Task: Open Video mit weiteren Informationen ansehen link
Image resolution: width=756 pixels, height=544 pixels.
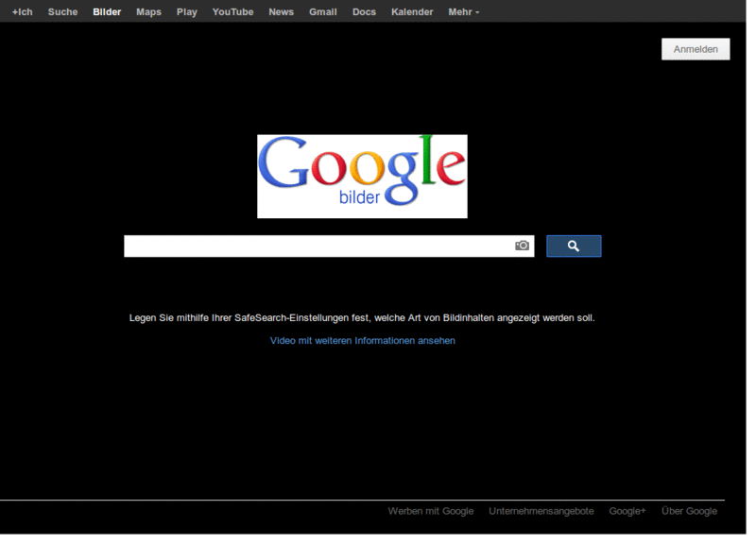Action: click(x=363, y=341)
